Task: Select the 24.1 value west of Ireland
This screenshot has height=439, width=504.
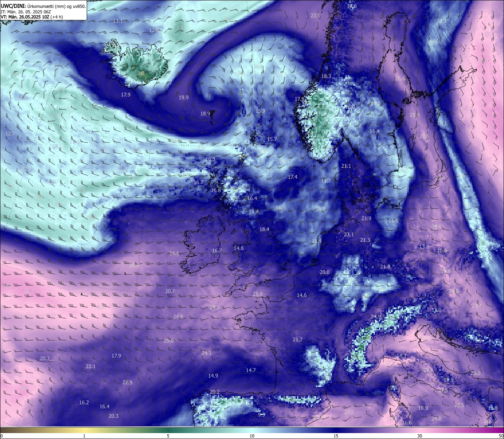Action: pos(174,253)
